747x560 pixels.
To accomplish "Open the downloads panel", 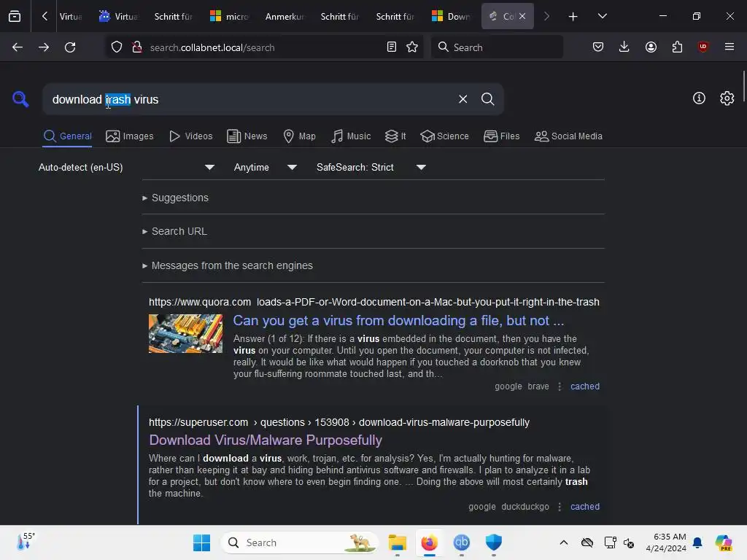I will tap(624, 47).
